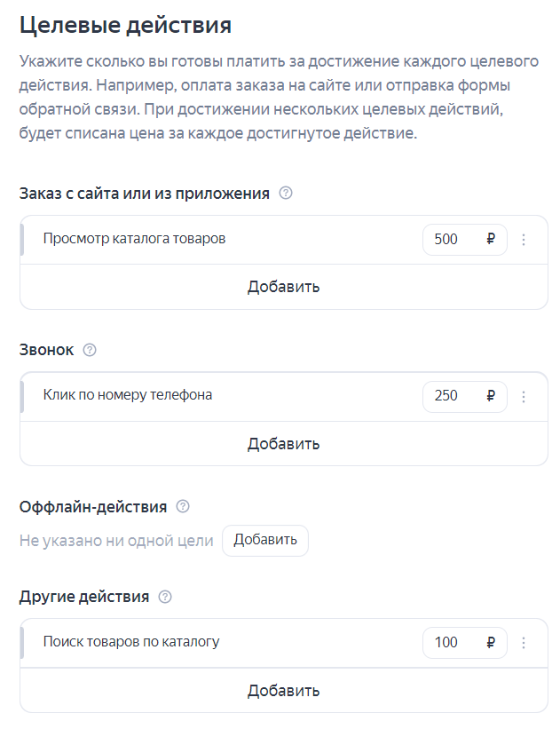Edit the 250 ₽ price field
This screenshot has height=737, width=560.
tap(453, 396)
